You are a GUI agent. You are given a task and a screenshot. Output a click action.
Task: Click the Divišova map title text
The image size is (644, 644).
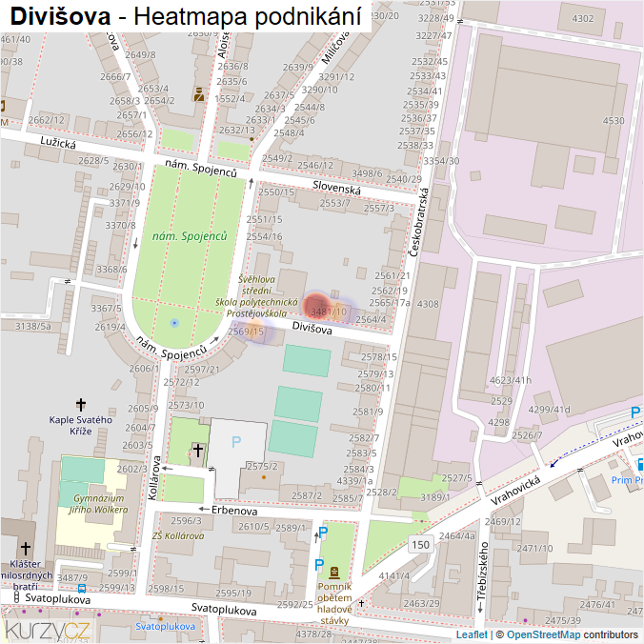pyautogui.click(x=60, y=16)
